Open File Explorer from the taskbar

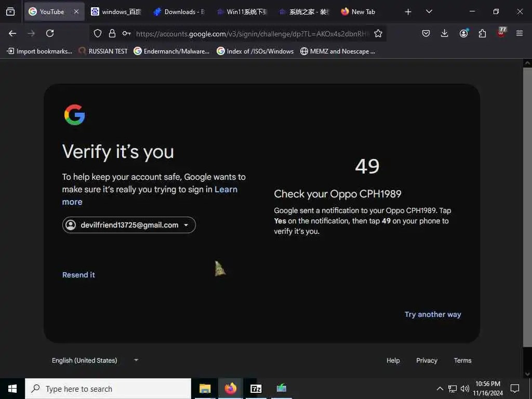(x=205, y=389)
